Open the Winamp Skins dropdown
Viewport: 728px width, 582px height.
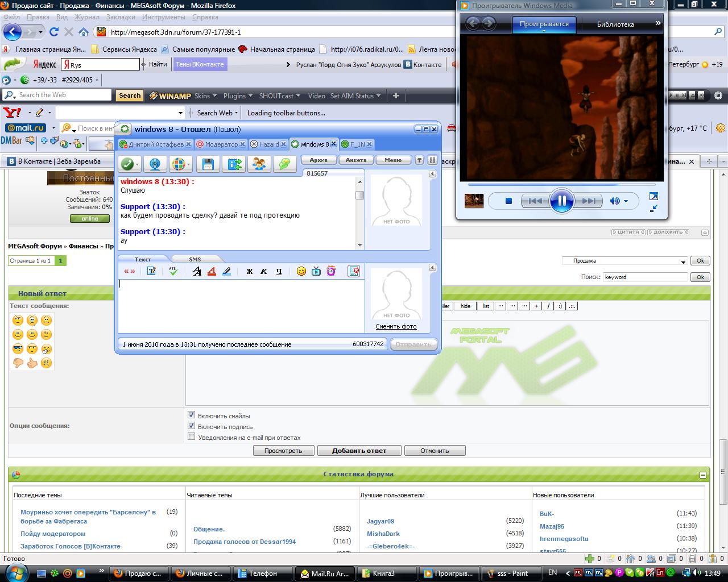pos(205,96)
